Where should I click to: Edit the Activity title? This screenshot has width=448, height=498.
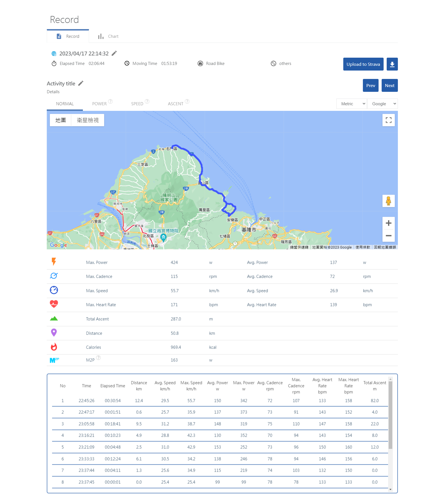(81, 83)
